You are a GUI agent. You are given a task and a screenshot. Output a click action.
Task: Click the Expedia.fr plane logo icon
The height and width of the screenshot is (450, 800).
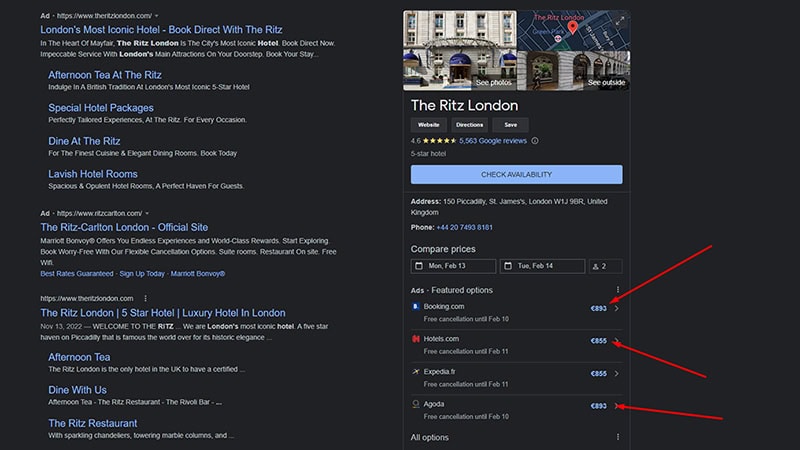tap(416, 372)
